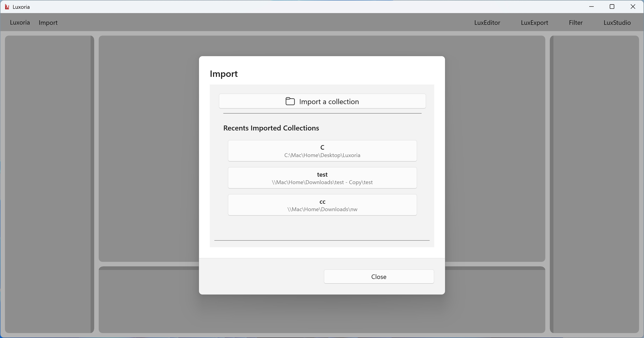Switch to LuxEditor module
644x338 pixels.
click(487, 23)
